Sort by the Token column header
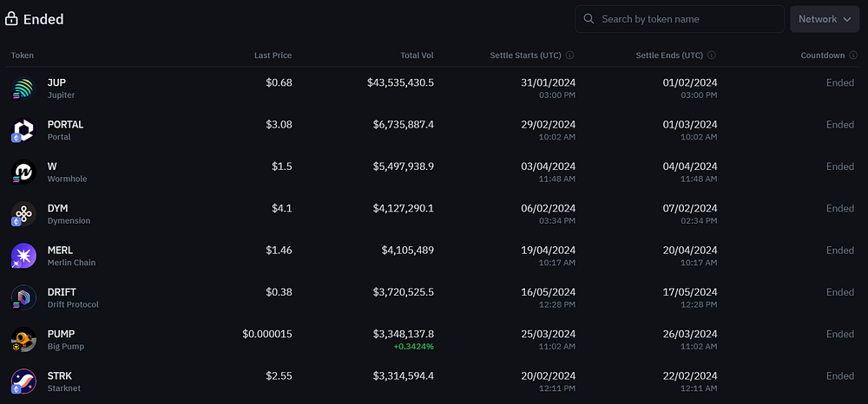 tap(23, 55)
